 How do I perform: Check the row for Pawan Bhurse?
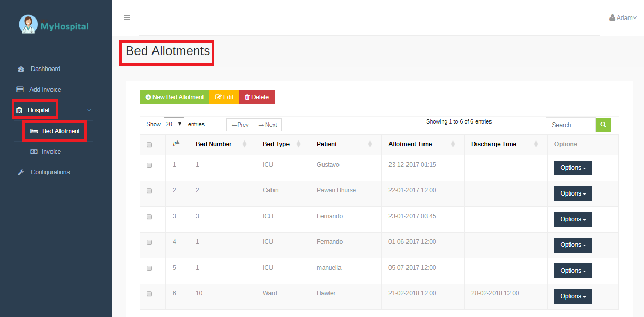point(149,191)
